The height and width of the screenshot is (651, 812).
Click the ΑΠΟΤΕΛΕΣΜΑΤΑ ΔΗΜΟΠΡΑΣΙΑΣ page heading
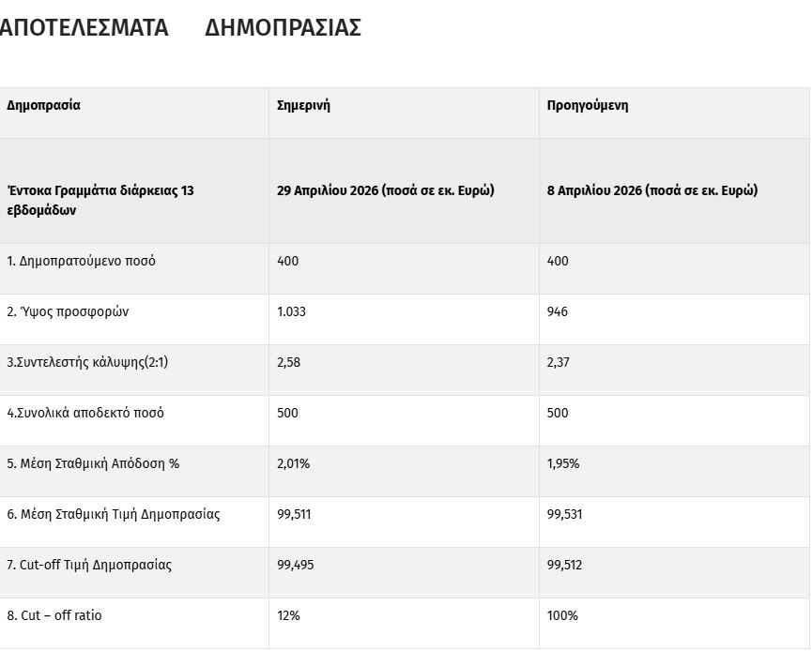[178, 28]
